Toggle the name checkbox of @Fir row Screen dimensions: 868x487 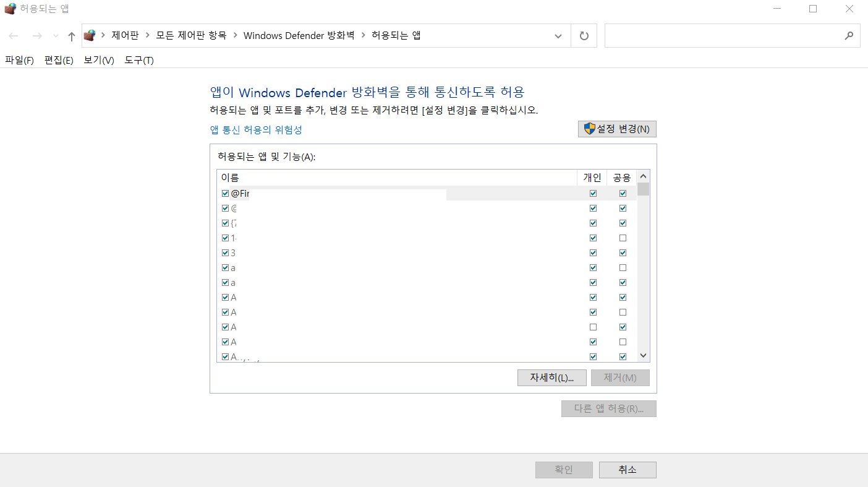tap(225, 193)
